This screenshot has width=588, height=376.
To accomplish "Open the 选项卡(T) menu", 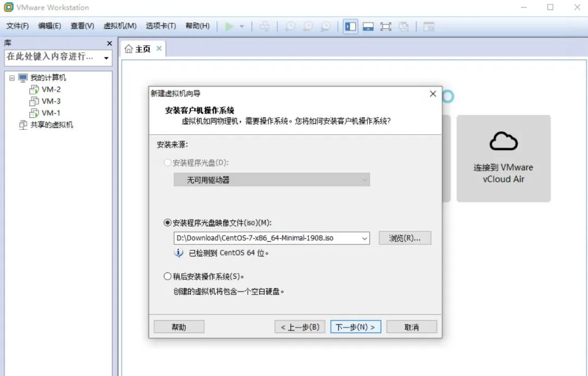I will click(x=161, y=26).
